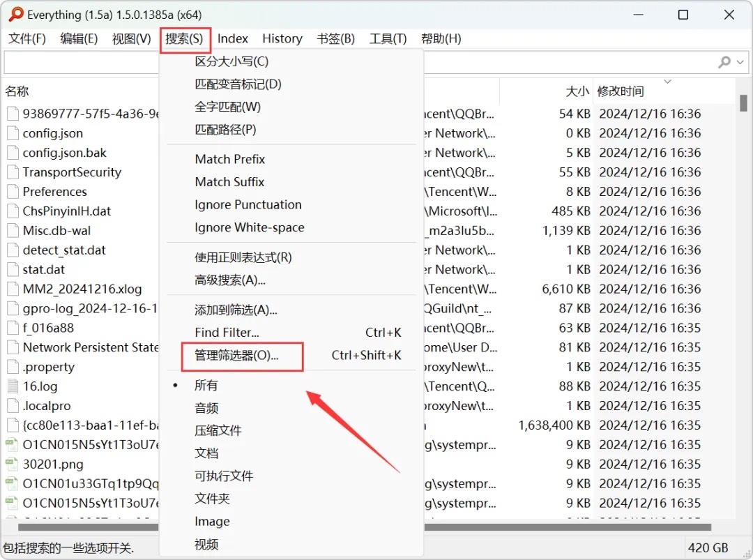Click the horizontal scrollbar thumb
Image resolution: width=753 pixels, height=560 pixels.
click(x=364, y=527)
